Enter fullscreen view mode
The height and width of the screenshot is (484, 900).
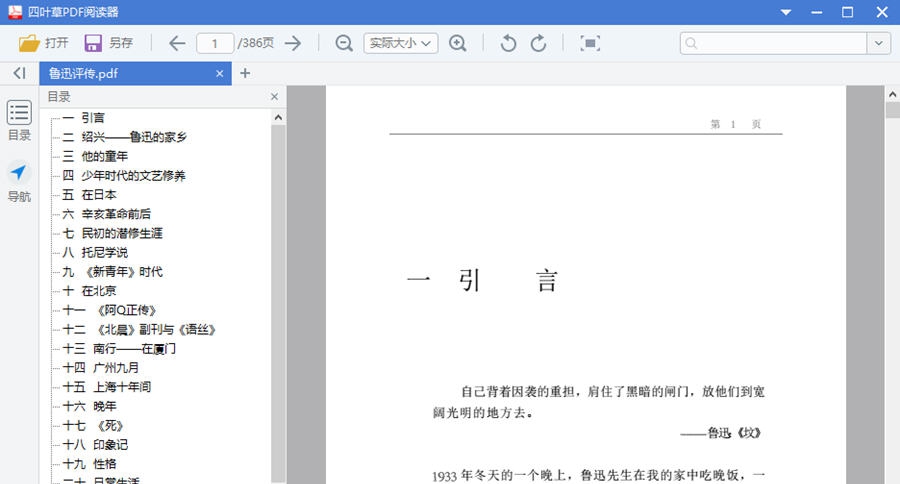pos(590,43)
